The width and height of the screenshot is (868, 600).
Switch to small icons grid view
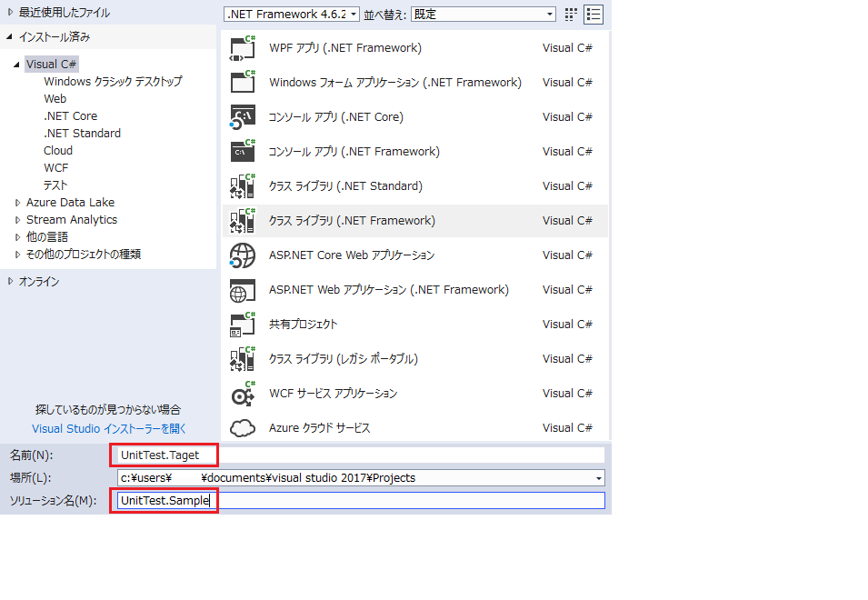pyautogui.click(x=571, y=15)
